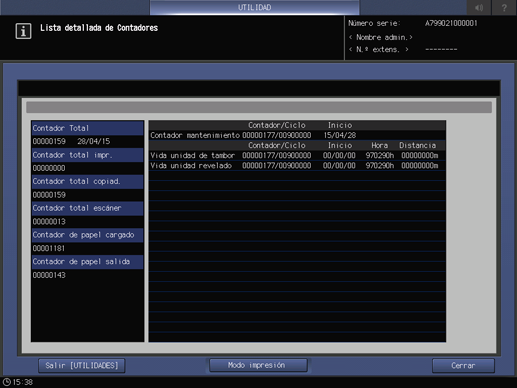
Task: Click the 00/00/00 date in tambor row
Action: coord(339,156)
